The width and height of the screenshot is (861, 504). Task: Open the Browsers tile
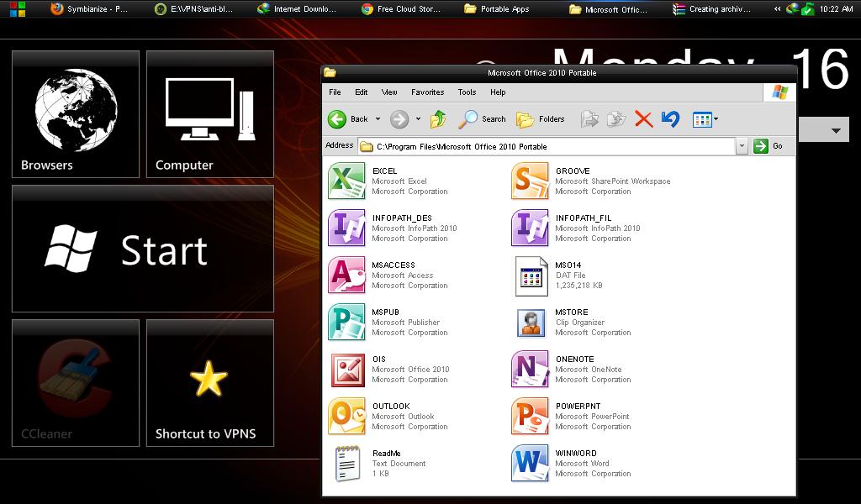76,114
